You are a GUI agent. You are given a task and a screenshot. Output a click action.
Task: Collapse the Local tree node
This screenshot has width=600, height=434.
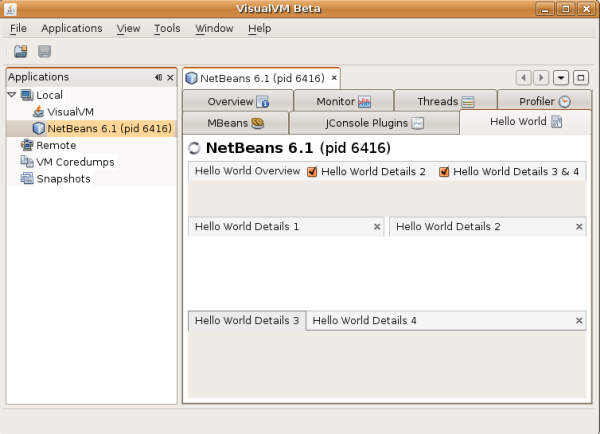(x=12, y=95)
